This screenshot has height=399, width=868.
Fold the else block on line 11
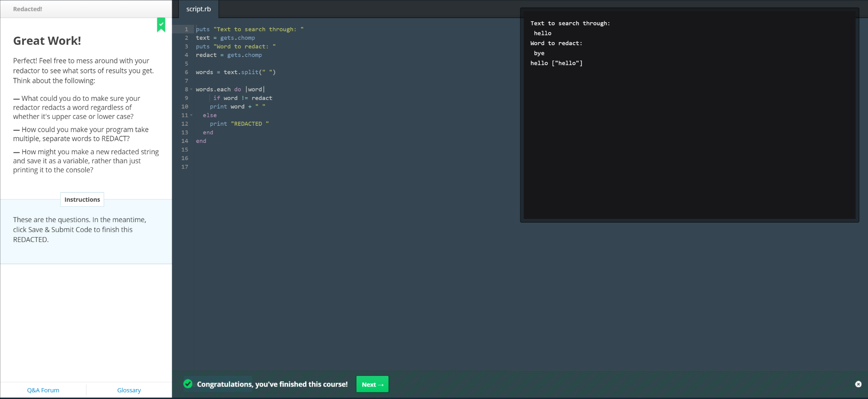pyautogui.click(x=191, y=115)
